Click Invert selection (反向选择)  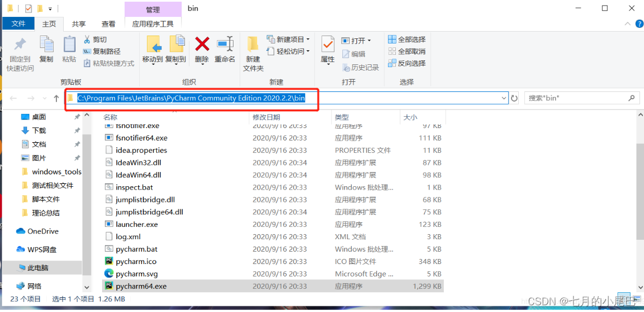(x=407, y=63)
